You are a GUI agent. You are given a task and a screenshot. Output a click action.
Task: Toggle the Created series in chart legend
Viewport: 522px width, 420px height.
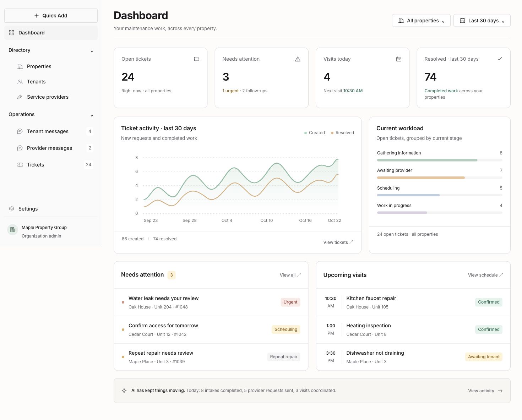[x=315, y=133]
